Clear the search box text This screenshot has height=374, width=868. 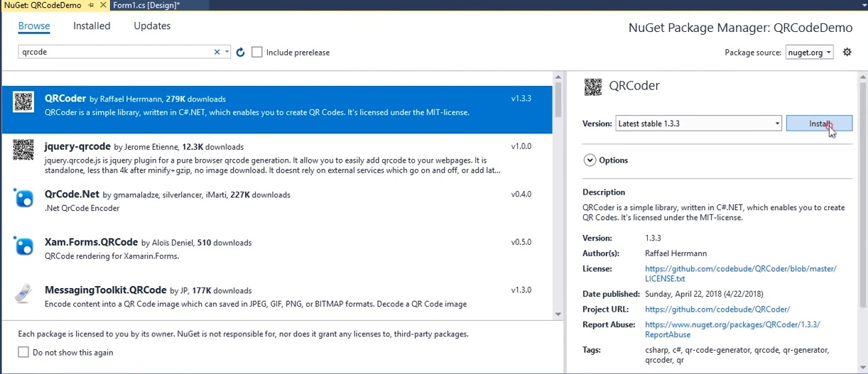217,52
